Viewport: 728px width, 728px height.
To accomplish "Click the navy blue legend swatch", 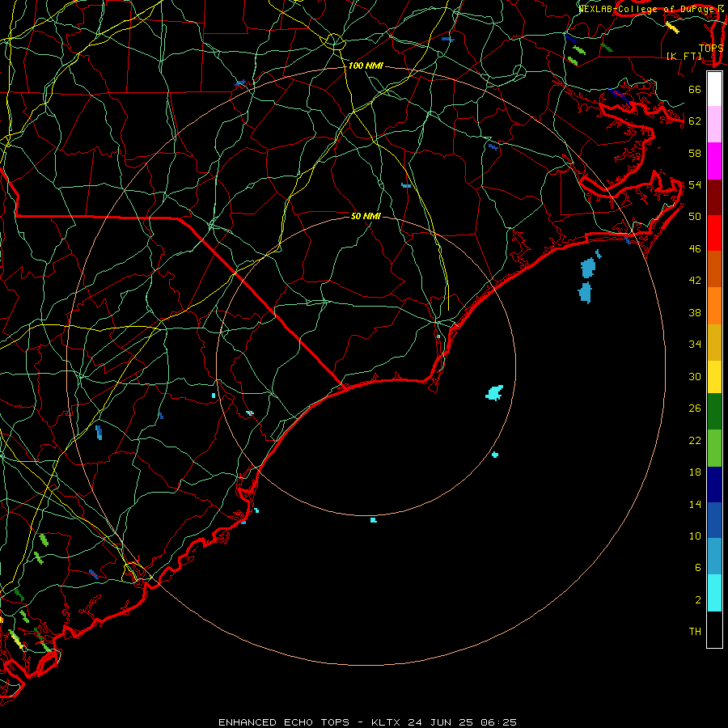I will pyautogui.click(x=714, y=485).
